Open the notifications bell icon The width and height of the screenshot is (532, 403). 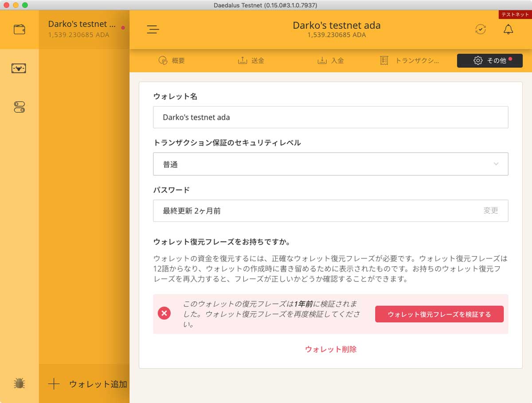508,29
